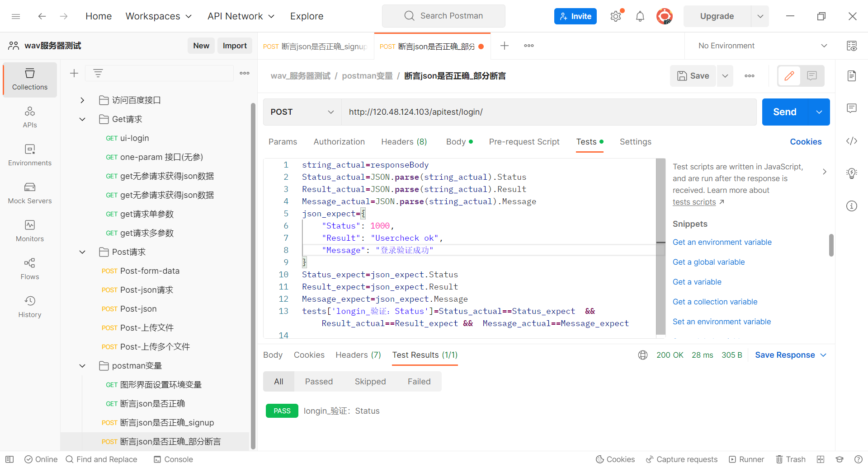The image size is (868, 467).
Task: Open the user avatar menu
Action: click(665, 16)
